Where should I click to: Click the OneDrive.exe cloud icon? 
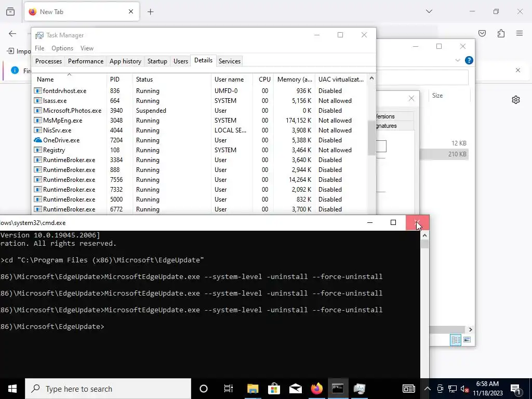(x=37, y=140)
